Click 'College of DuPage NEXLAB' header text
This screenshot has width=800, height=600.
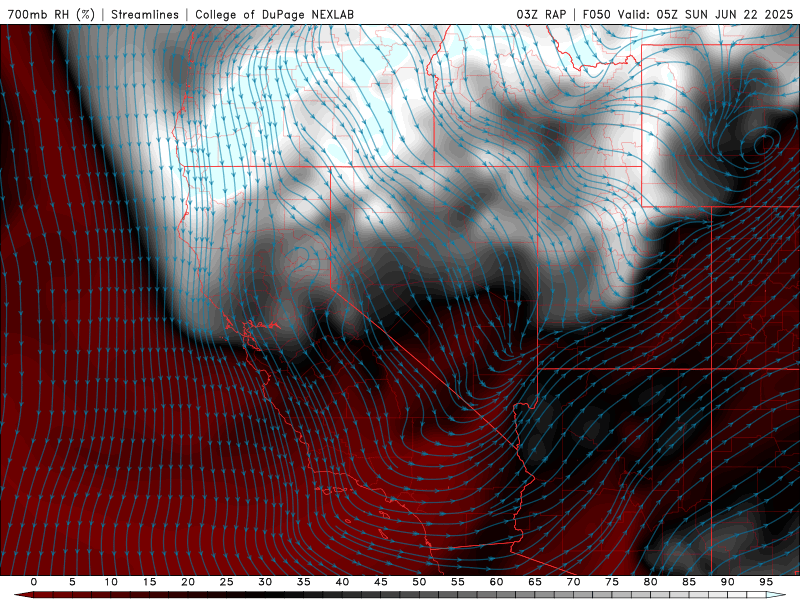pyautogui.click(x=274, y=14)
